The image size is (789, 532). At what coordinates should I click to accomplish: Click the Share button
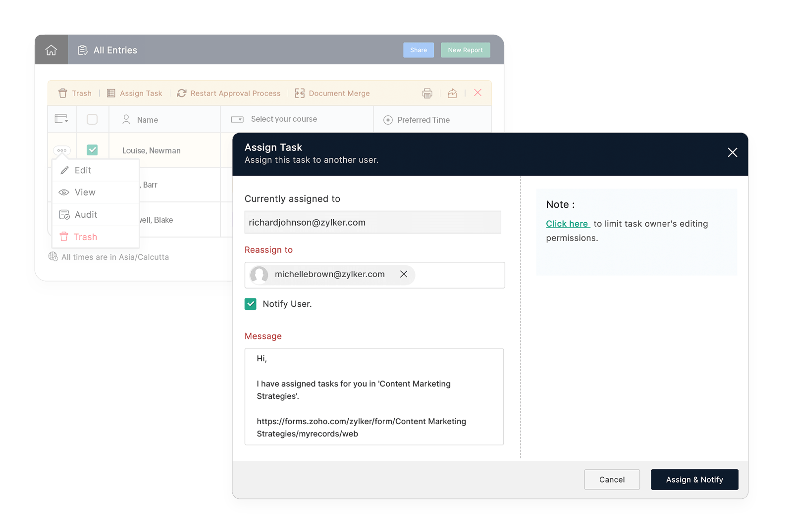point(419,50)
